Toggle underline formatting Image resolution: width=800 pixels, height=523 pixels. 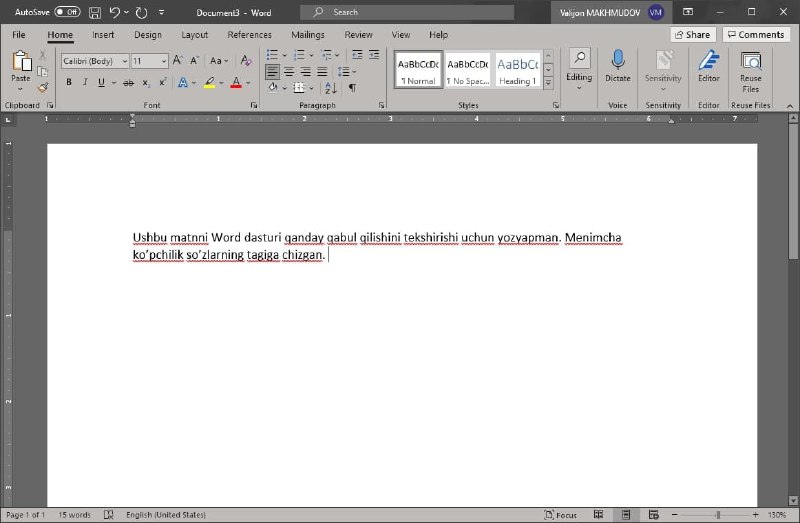click(x=101, y=82)
